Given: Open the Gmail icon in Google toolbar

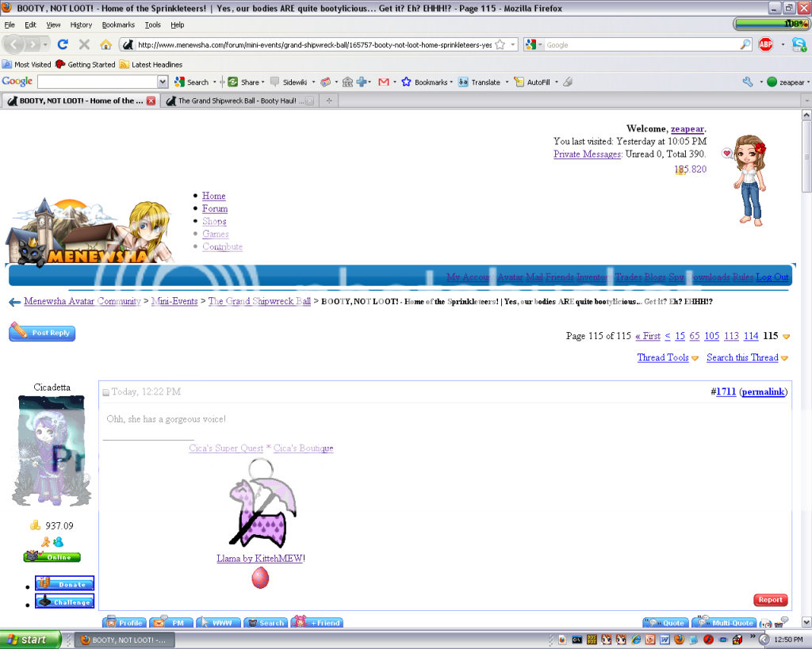Looking at the screenshot, I should pos(383,82).
